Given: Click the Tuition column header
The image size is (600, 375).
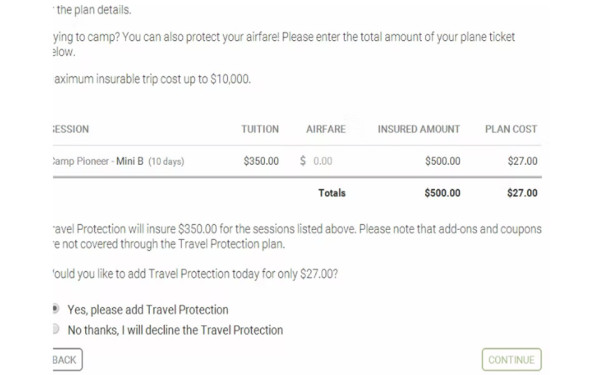Looking at the screenshot, I should [260, 129].
